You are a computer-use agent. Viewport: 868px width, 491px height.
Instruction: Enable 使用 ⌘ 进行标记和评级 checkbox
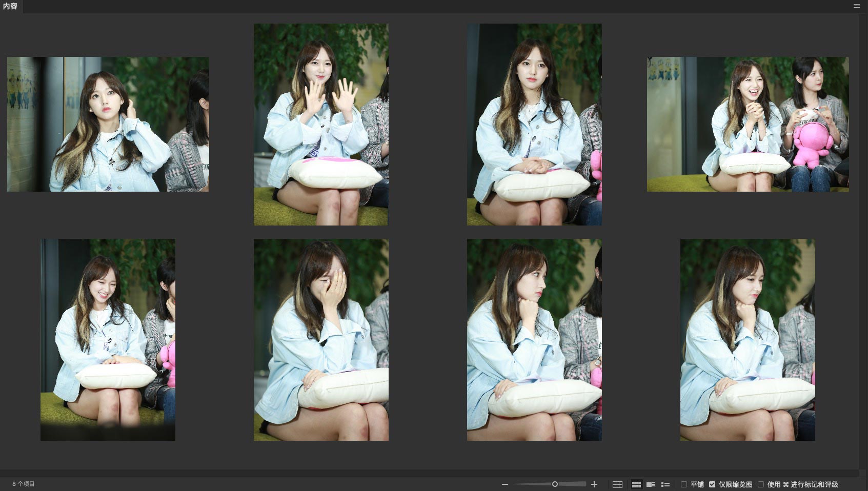(761, 484)
